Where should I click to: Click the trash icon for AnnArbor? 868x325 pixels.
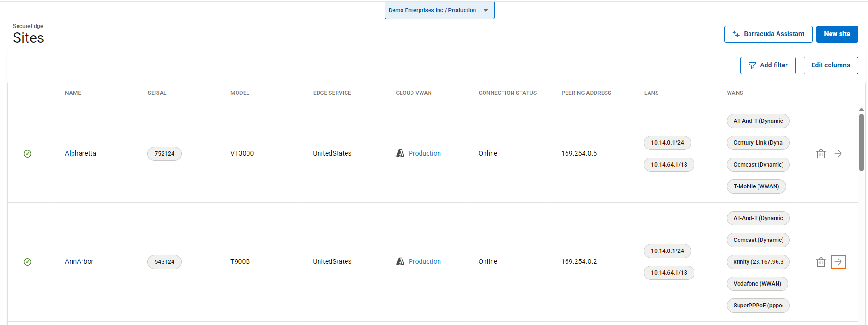(821, 262)
